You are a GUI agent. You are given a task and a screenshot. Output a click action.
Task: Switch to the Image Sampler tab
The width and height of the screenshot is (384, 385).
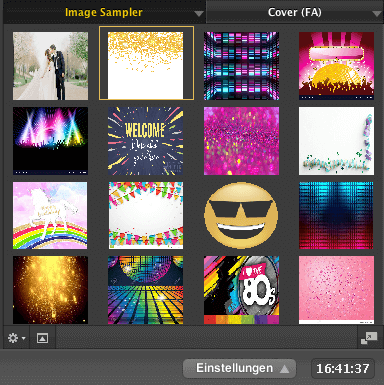[104, 12]
